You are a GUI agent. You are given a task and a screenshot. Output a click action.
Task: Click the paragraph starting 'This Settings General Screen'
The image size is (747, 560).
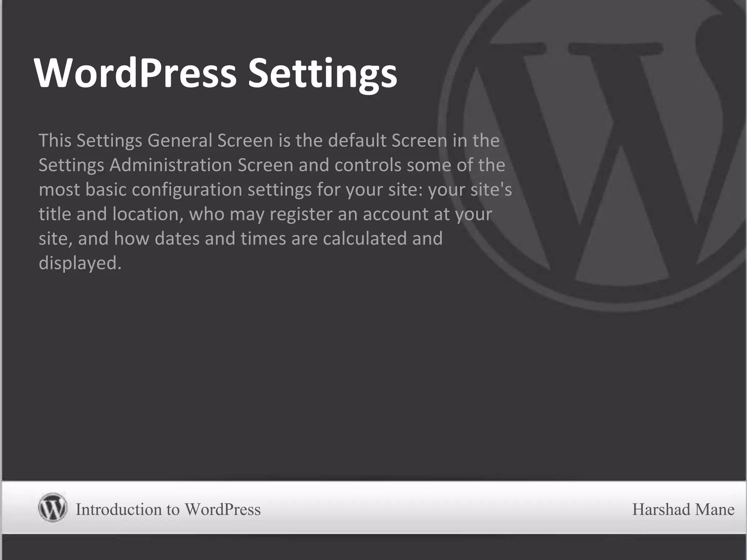pyautogui.click(x=275, y=202)
